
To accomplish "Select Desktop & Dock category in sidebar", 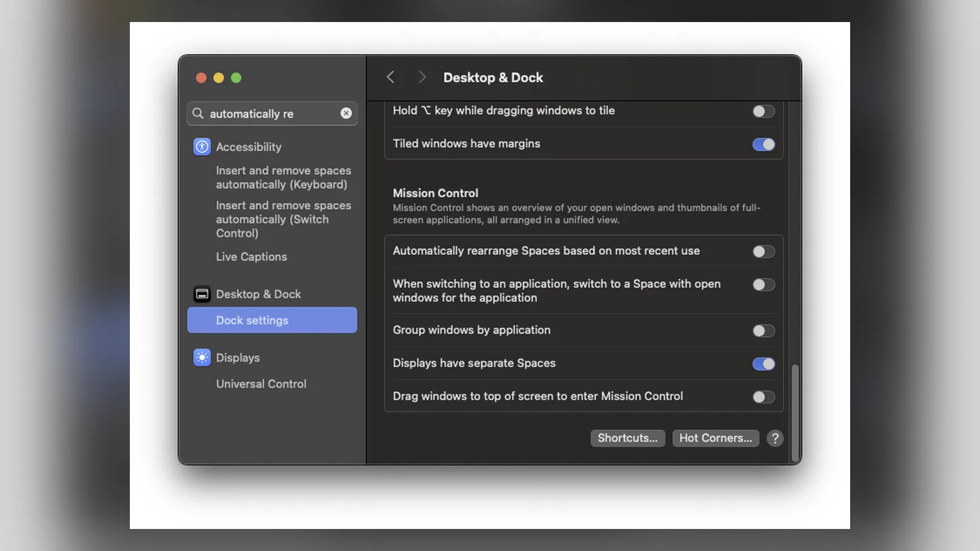I will [258, 294].
